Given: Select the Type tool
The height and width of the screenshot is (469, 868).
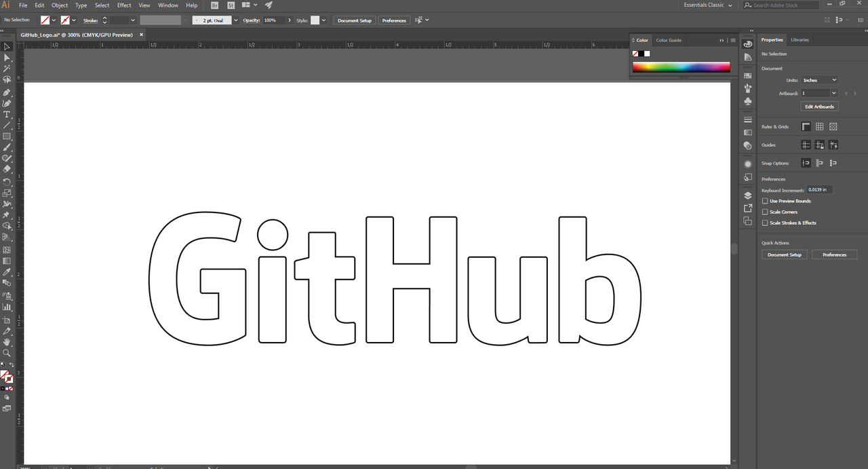Looking at the screenshot, I should pos(7,114).
